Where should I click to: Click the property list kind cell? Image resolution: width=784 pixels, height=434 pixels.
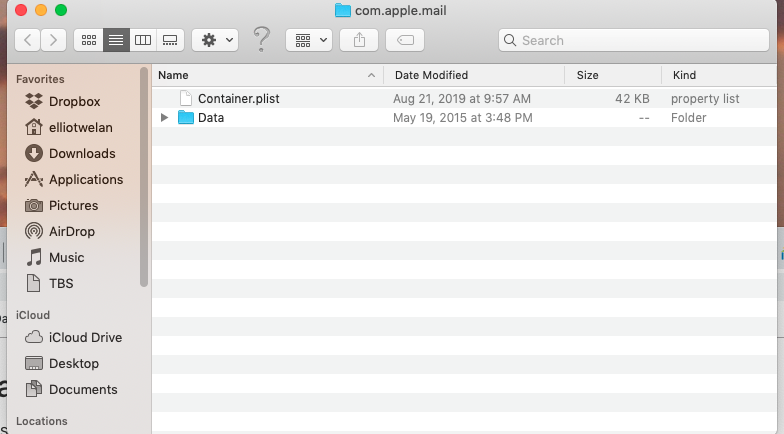tap(704, 98)
